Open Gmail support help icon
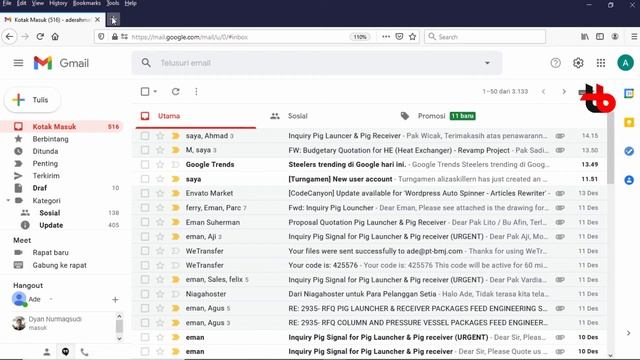This screenshot has height=360, width=640. pyautogui.click(x=556, y=63)
